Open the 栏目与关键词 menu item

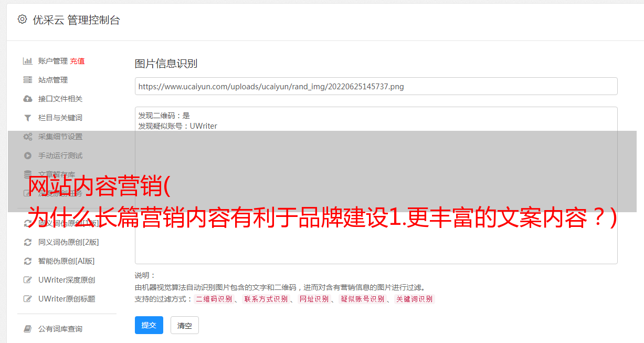click(x=60, y=118)
